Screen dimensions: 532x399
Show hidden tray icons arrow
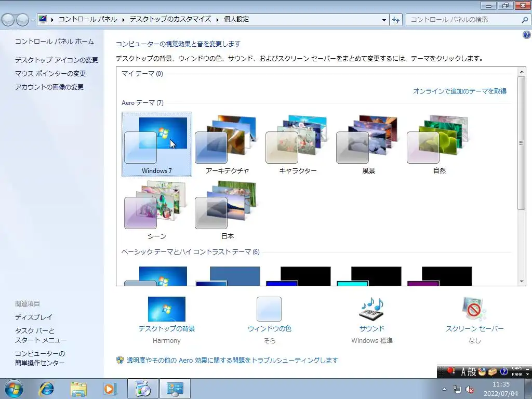tap(445, 389)
